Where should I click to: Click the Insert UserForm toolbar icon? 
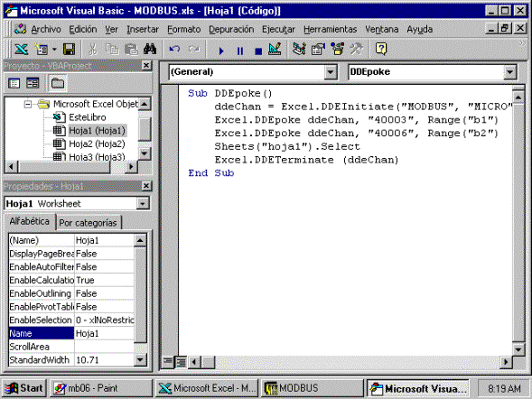click(42, 50)
